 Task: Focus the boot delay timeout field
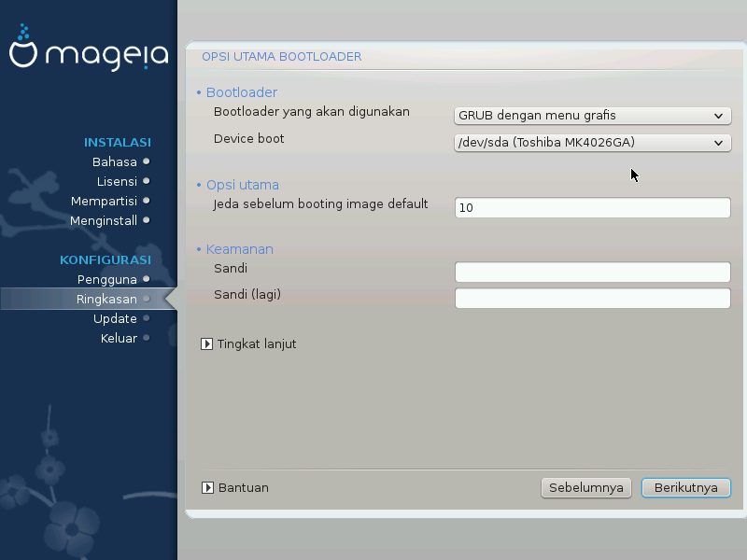coord(592,208)
